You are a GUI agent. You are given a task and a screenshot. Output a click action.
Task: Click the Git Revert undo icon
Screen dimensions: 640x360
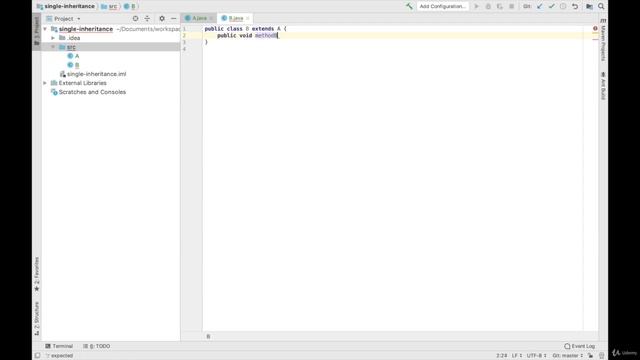[575, 6]
